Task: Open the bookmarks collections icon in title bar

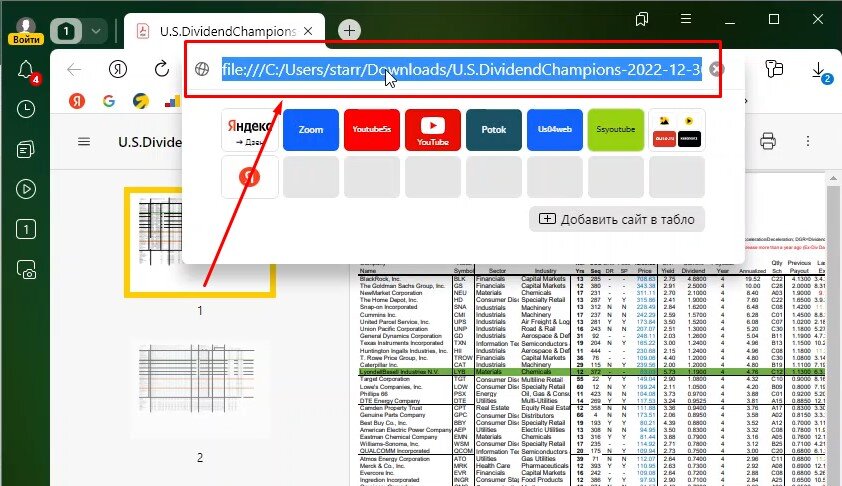Action: pos(642,19)
